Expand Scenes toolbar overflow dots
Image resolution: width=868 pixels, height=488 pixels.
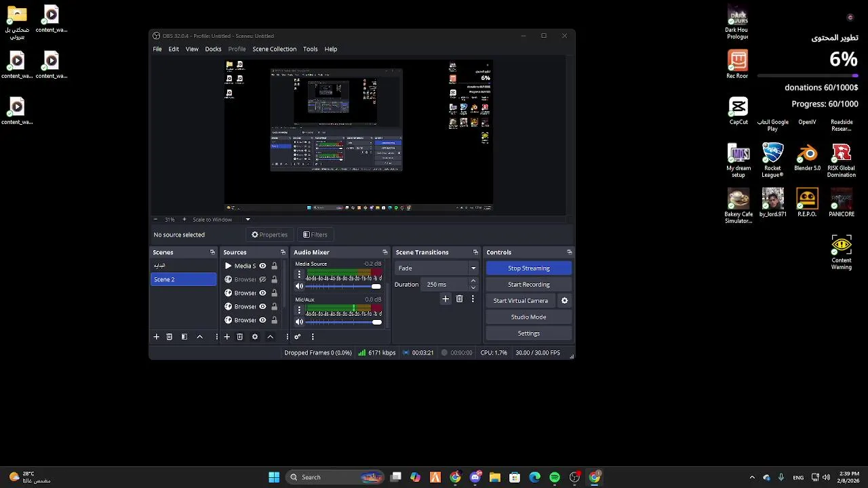(x=217, y=337)
